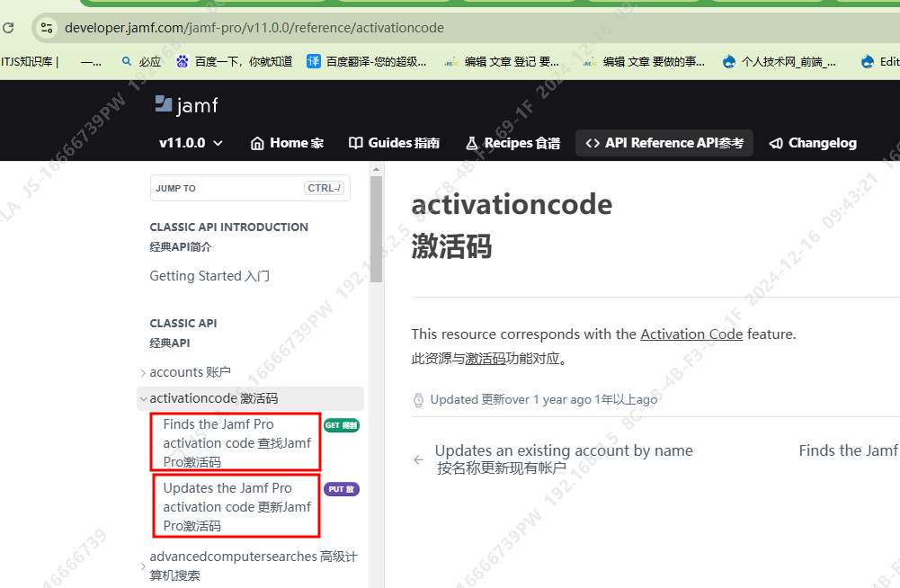
Task: Go to Updates an existing account by name
Action: (x=564, y=459)
